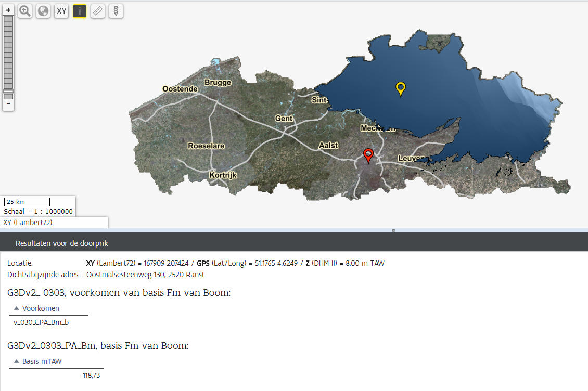Click the panel splitter handle dot

pyautogui.click(x=393, y=230)
